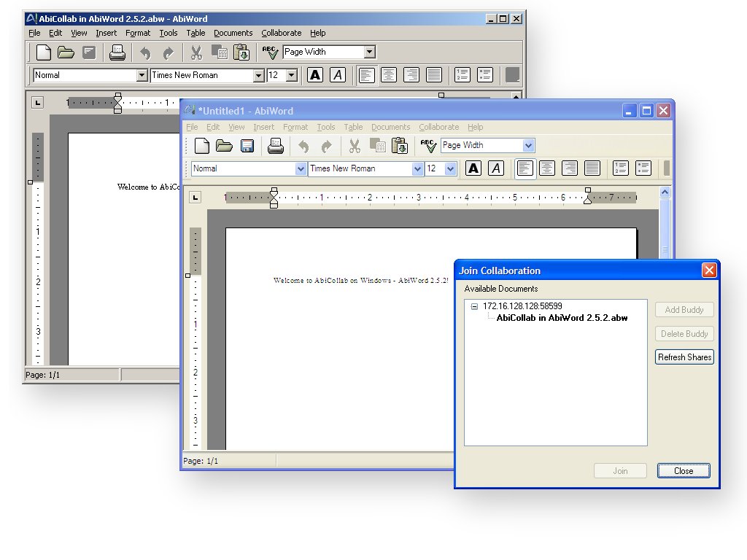Select AbiCollab in AbiWord 2.5.2.abw document
Viewport: 747px width, 560px height.
coord(562,318)
